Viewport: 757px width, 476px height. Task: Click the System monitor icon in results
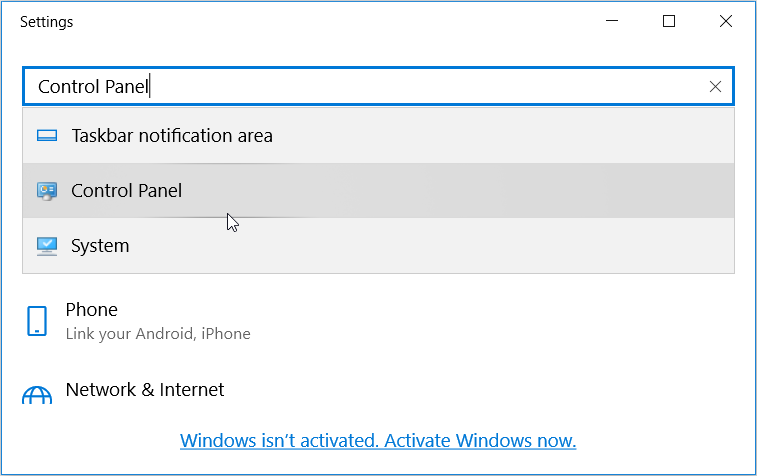point(47,246)
